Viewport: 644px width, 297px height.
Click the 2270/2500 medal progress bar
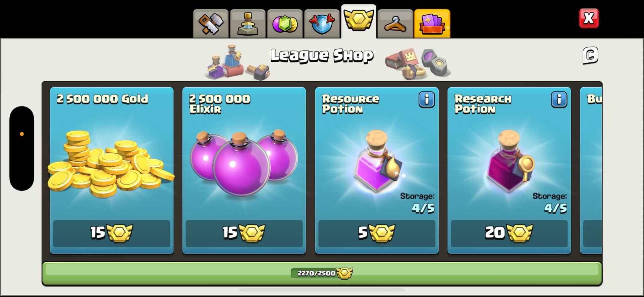tap(322, 273)
